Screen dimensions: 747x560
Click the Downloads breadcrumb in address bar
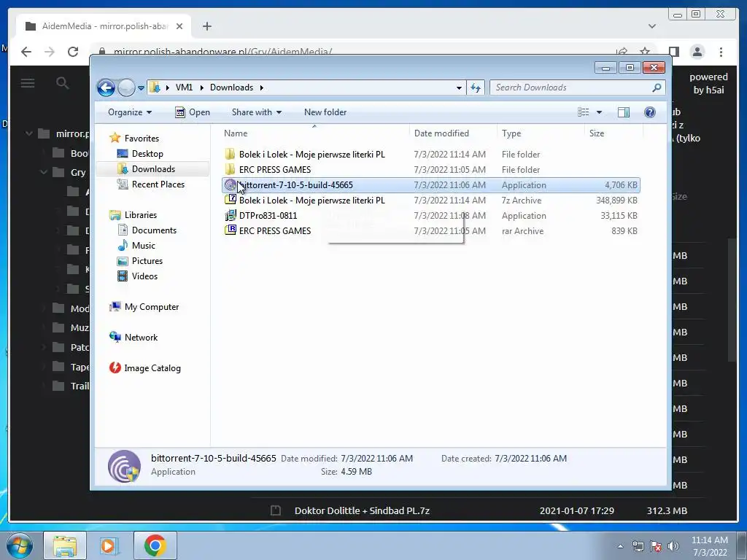pos(231,87)
